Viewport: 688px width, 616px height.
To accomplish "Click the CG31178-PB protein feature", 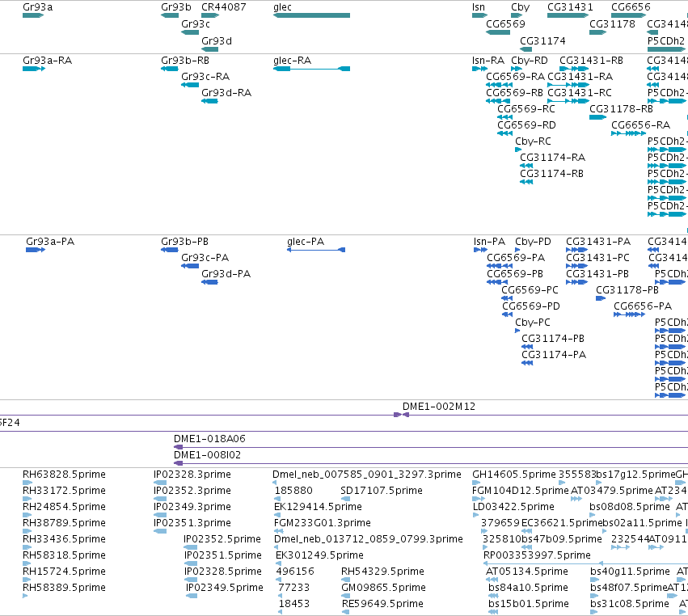I will point(627,290).
